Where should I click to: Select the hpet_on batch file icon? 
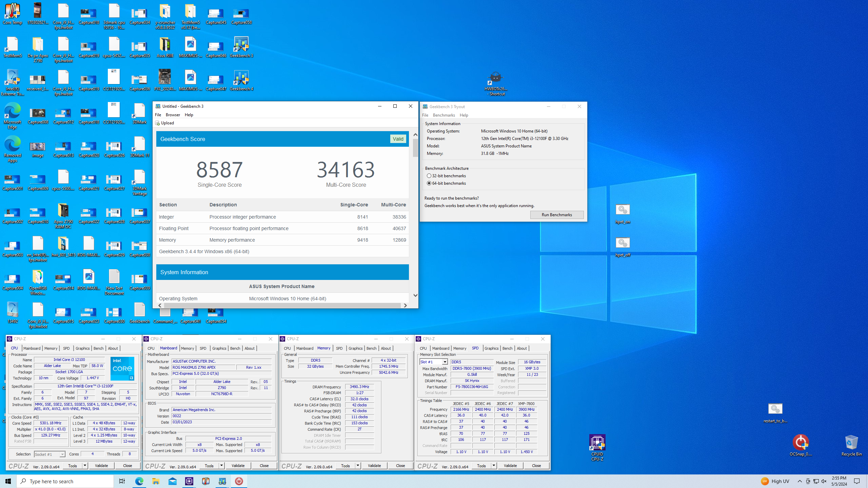[x=623, y=213]
